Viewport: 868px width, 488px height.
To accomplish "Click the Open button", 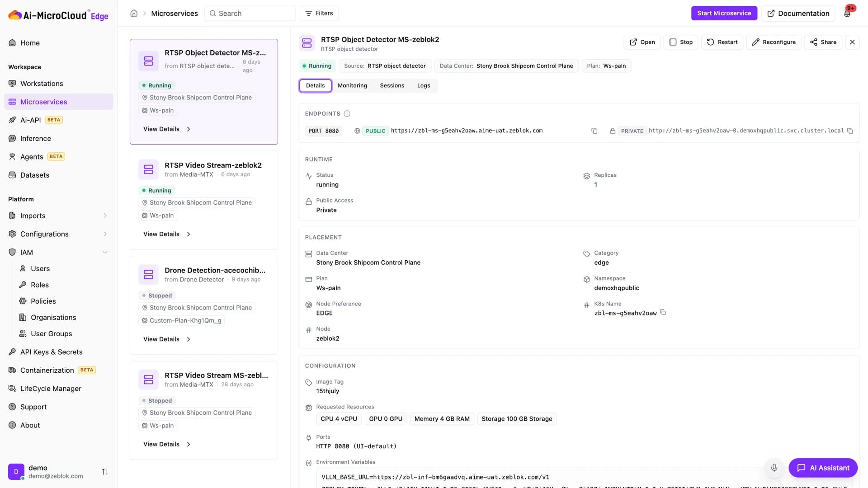I will pyautogui.click(x=642, y=42).
